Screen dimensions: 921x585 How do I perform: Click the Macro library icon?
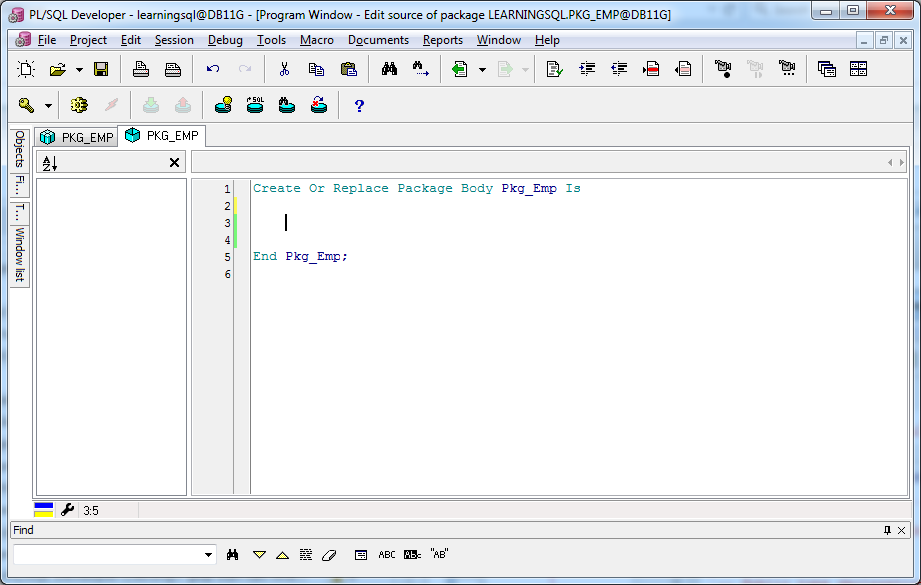pyautogui.click(x=787, y=69)
